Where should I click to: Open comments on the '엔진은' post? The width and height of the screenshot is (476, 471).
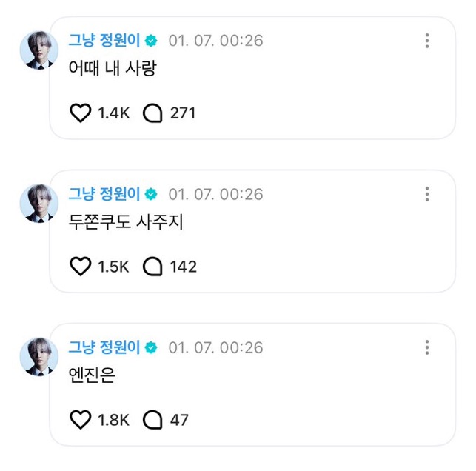(152, 420)
